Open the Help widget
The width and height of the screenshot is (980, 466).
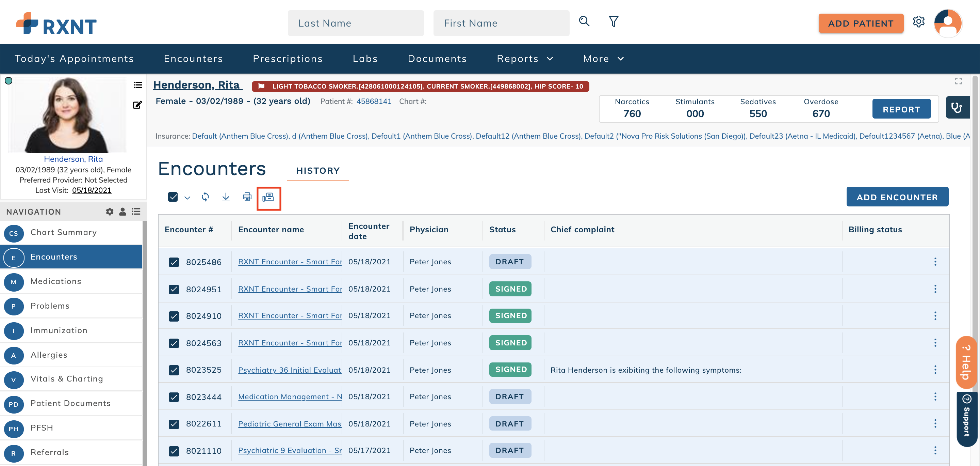point(966,362)
